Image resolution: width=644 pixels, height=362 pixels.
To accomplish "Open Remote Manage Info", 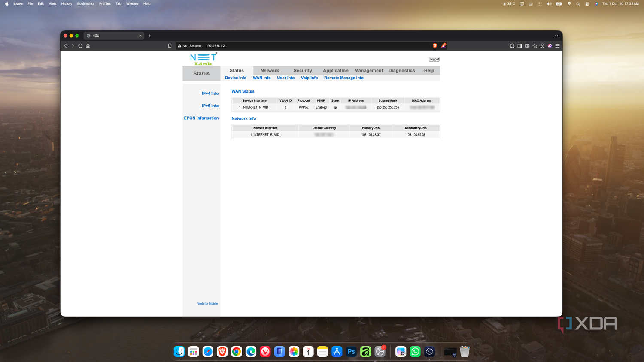I will click(344, 78).
